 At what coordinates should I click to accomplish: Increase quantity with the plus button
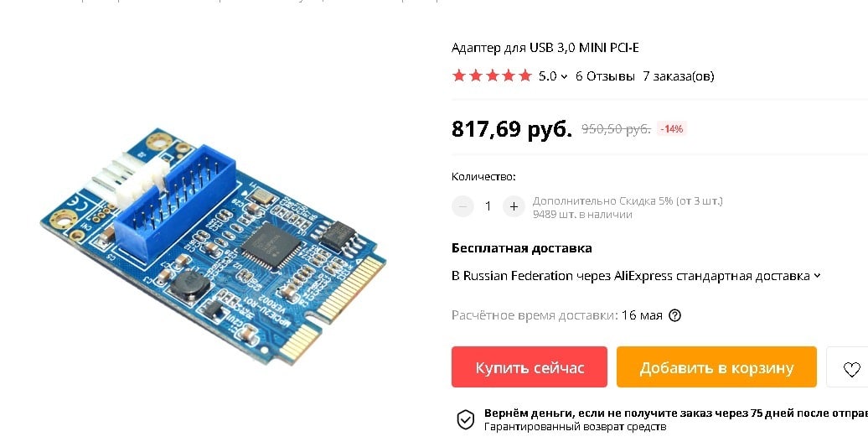click(514, 206)
